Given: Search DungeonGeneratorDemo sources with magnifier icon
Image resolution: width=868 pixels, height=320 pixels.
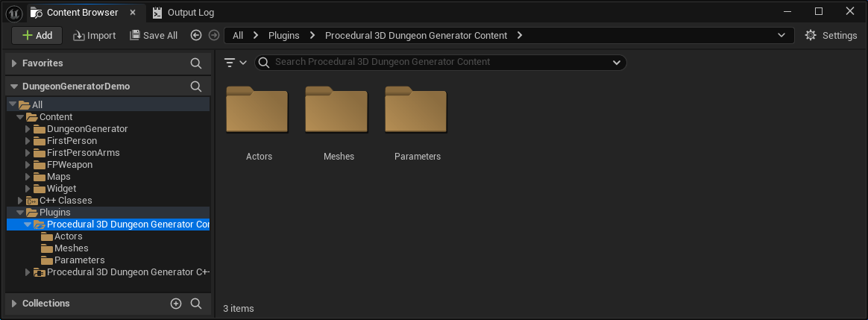Looking at the screenshot, I should click(196, 87).
